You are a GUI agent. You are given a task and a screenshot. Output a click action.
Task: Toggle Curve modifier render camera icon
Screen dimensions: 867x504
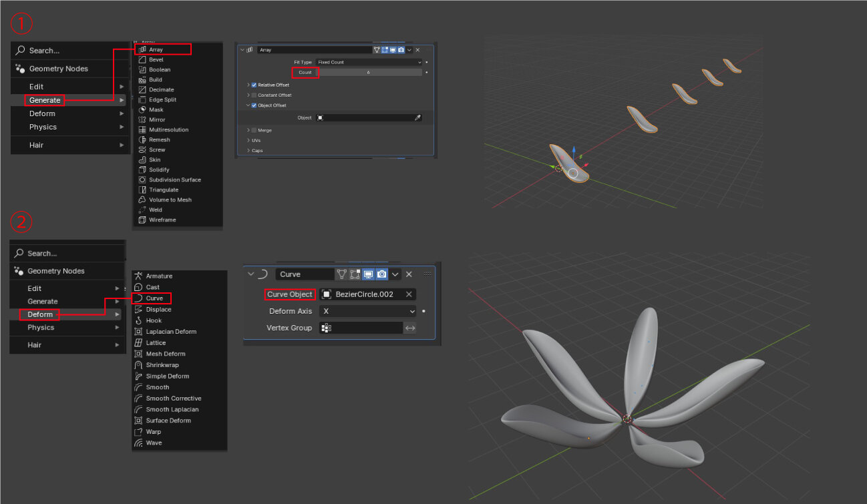(381, 274)
